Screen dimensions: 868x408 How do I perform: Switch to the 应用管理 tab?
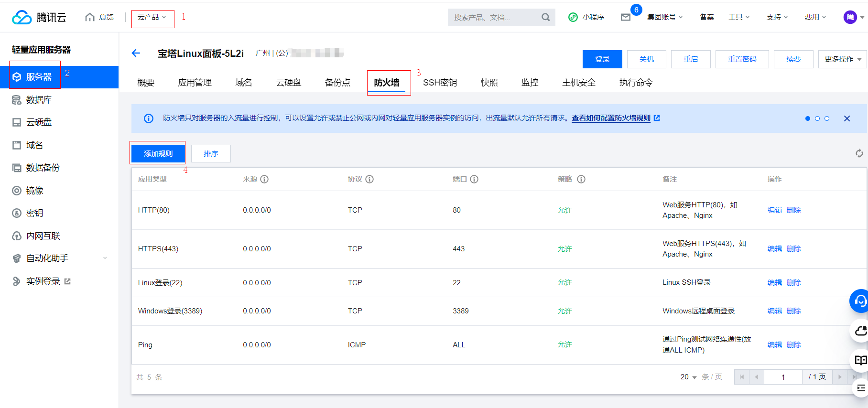[x=195, y=83]
